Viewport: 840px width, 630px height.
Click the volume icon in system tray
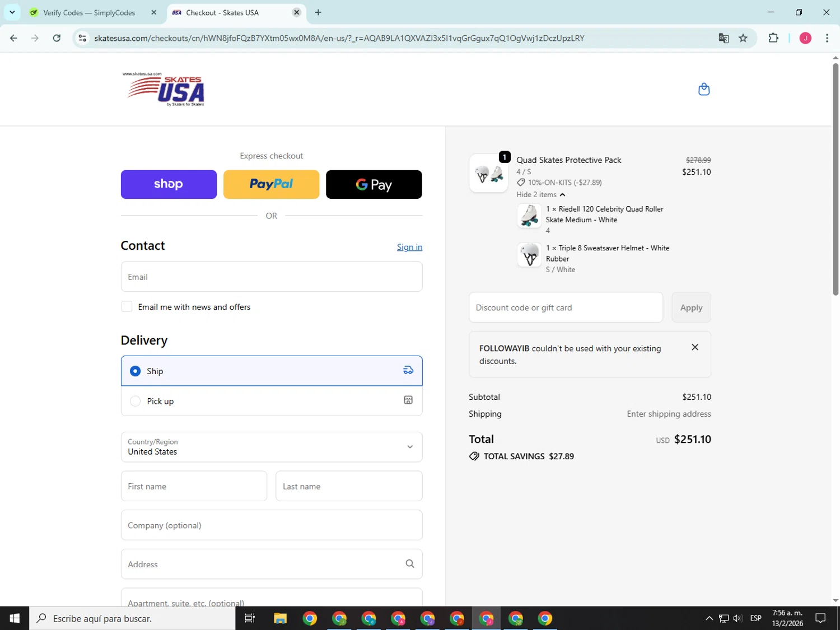[738, 618]
